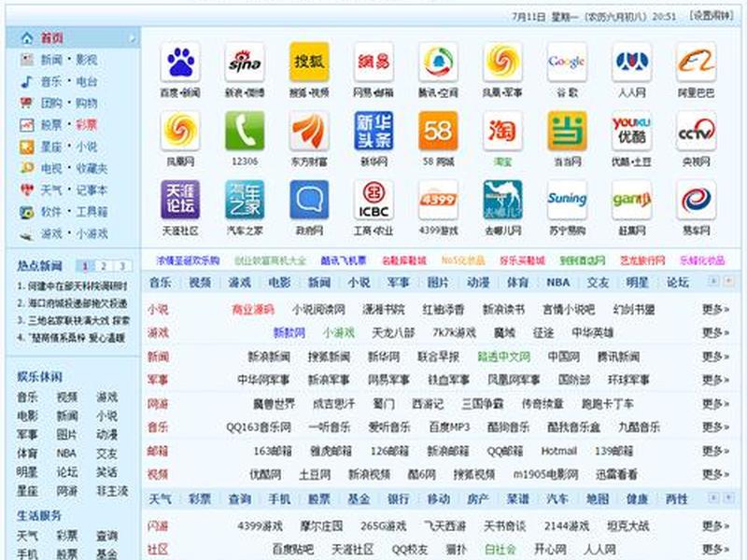
Task: Click NBA under 娱乐休闲 section
Action: (x=66, y=454)
